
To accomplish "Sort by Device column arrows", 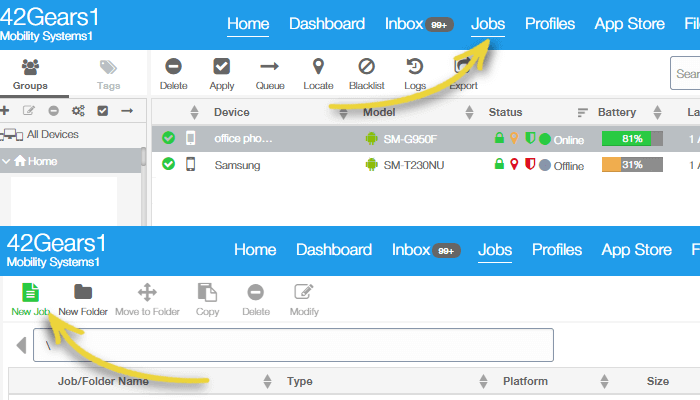I will [x=343, y=112].
